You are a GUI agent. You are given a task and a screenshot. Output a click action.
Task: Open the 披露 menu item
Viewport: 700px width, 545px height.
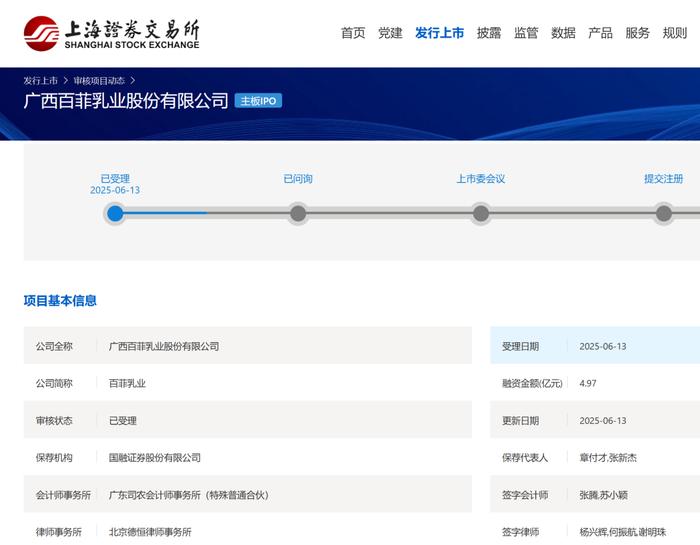pos(489,33)
